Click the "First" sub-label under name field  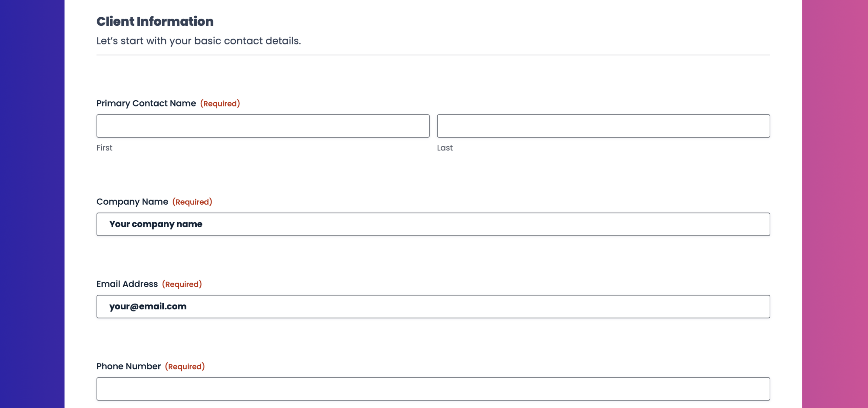coord(104,148)
